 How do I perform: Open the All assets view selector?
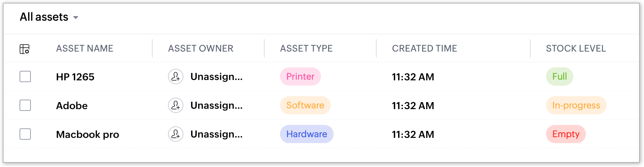[x=49, y=17]
